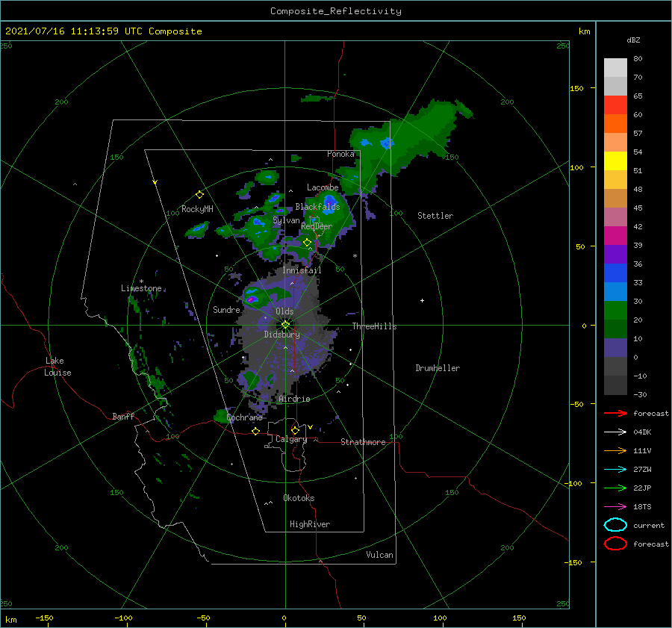Click the yellow diamond marker above Calgary
The height and width of the screenshot is (628, 672).
coord(295,430)
